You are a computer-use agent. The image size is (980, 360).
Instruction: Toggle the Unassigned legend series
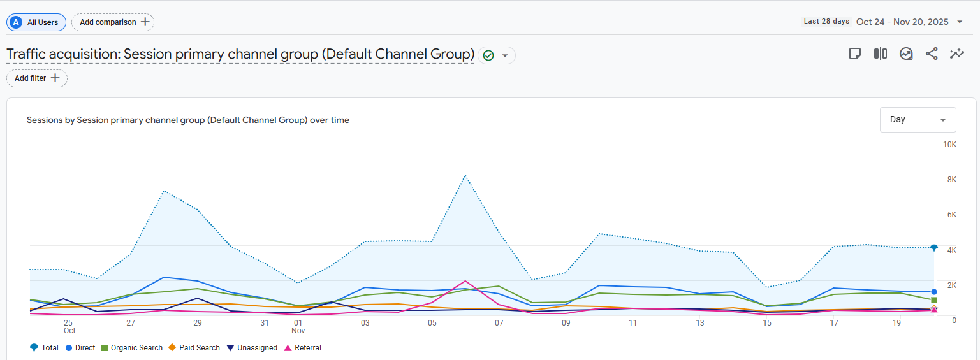coord(252,348)
